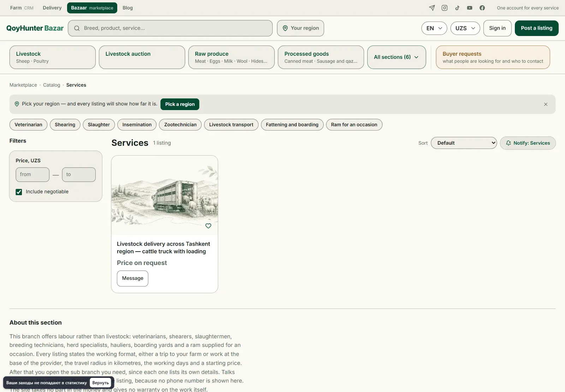This screenshot has height=392, width=565.
Task: Click the QoyHunter Bazar logo
Action: pos(35,28)
